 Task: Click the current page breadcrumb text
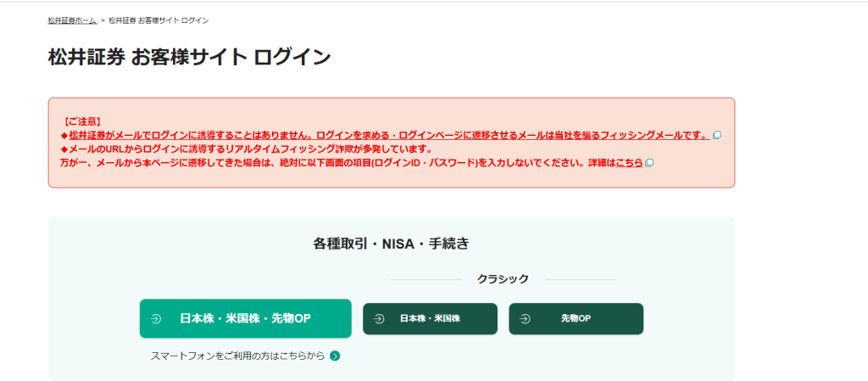[x=159, y=20]
